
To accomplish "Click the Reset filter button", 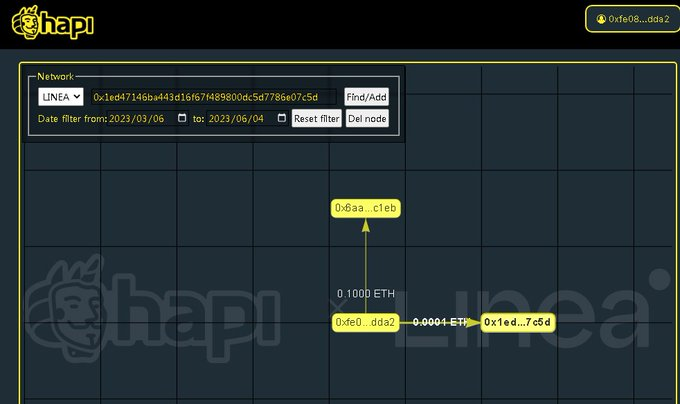I will 317,118.
